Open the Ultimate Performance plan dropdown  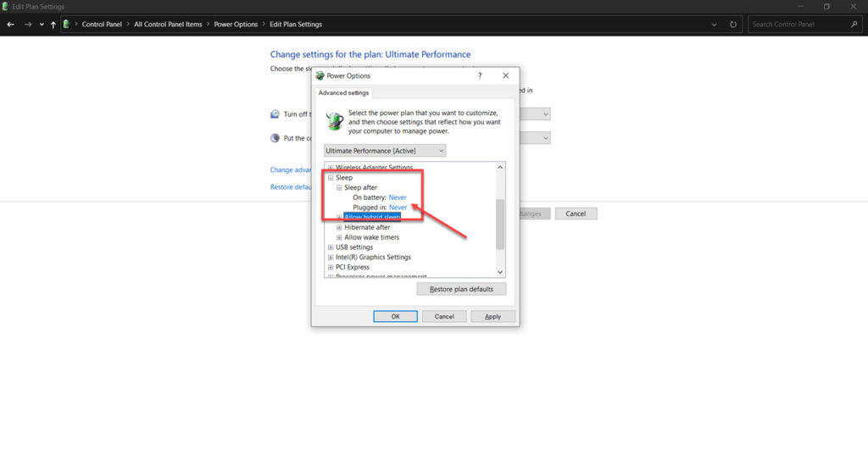pyautogui.click(x=385, y=151)
